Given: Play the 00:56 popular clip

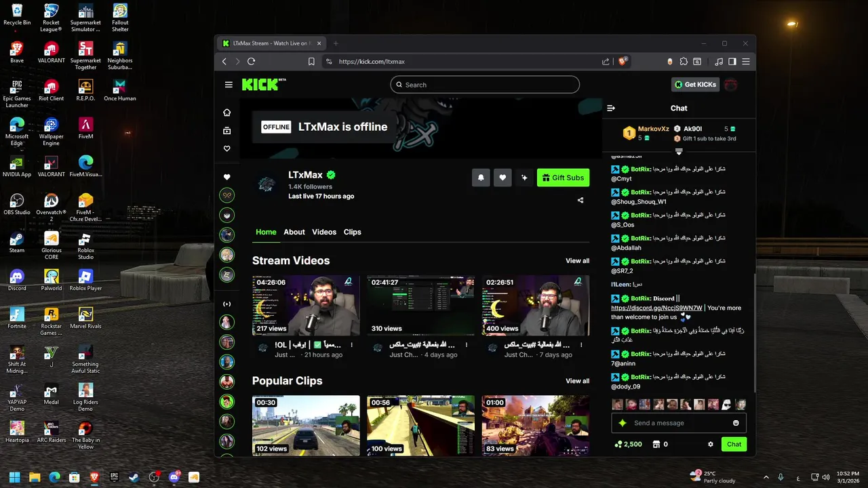Looking at the screenshot, I should click(x=421, y=426).
